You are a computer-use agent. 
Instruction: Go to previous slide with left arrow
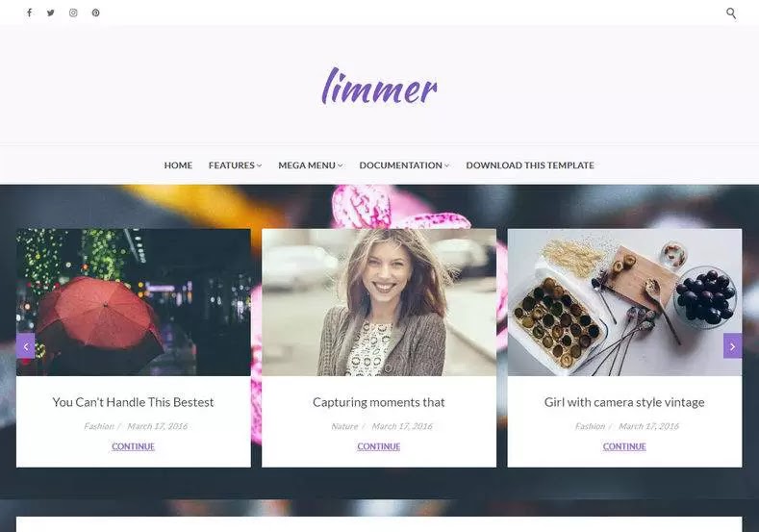(x=26, y=346)
